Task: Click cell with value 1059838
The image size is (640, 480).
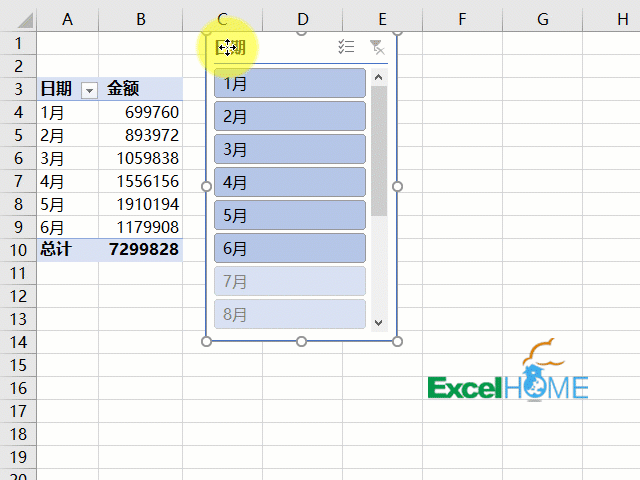Action: coord(141,158)
